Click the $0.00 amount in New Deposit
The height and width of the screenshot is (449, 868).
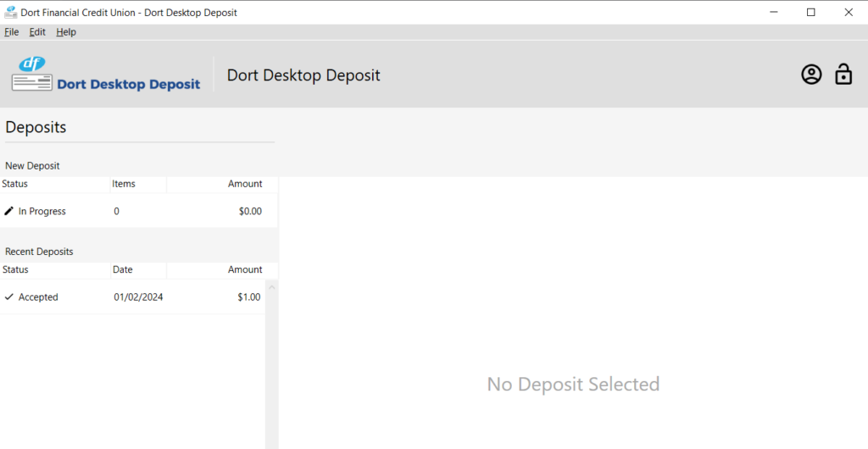click(250, 211)
